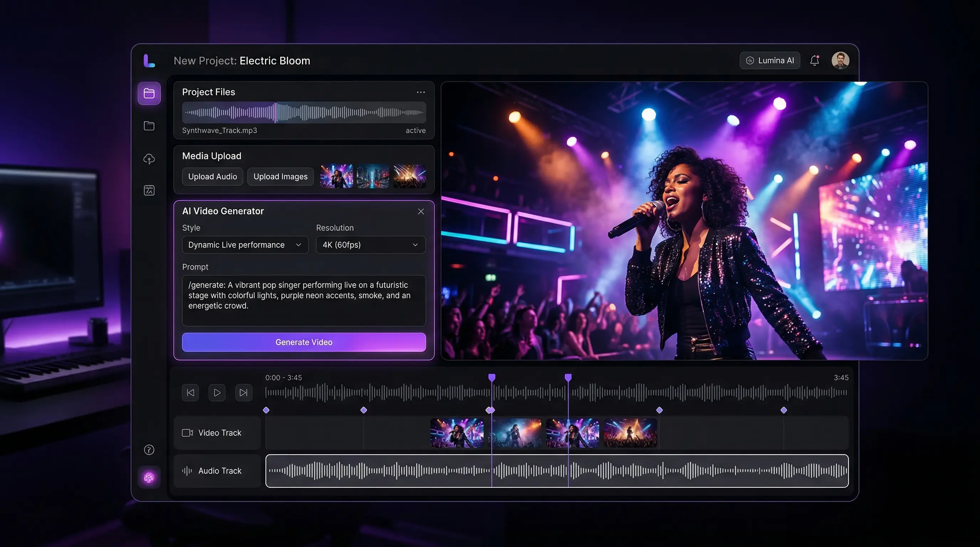This screenshot has height=547, width=980.
Task: Click the Video Track camera icon
Action: [187, 433]
